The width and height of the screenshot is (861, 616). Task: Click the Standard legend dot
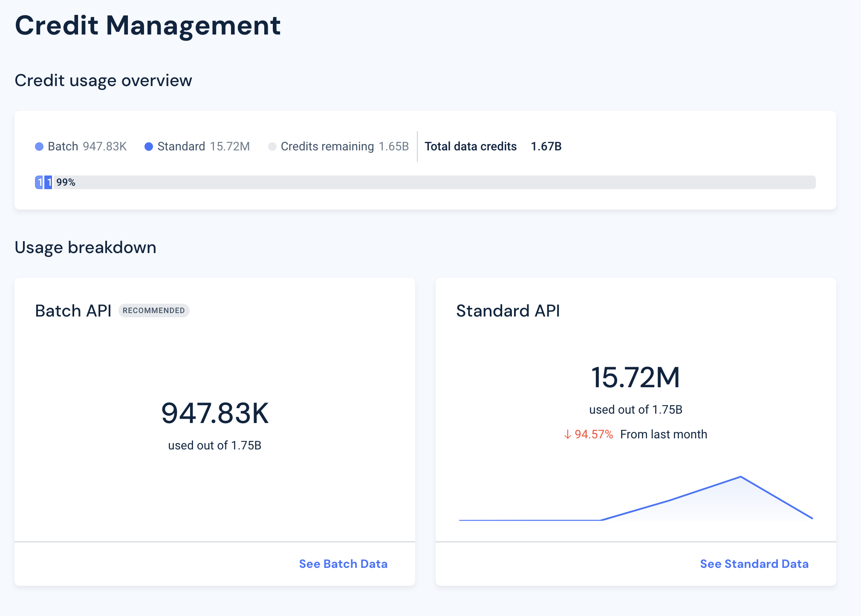click(149, 147)
